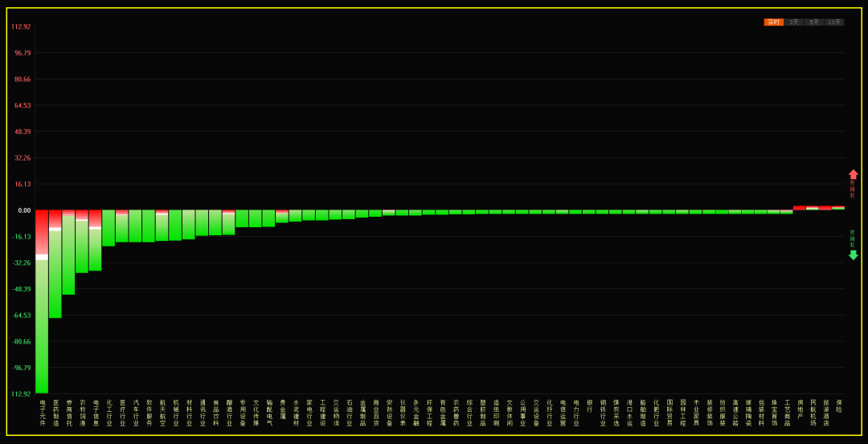Click the 民航机场 axis label
868x444 pixels.
point(813,413)
